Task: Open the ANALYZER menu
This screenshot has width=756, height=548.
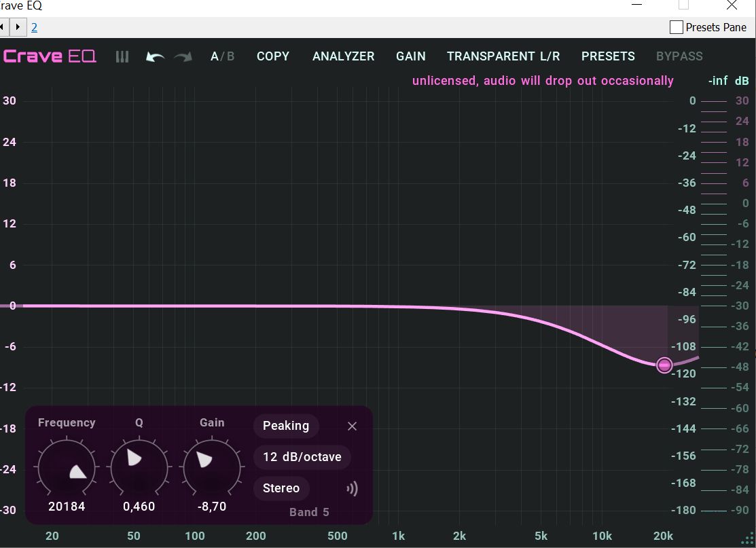Action: pyautogui.click(x=343, y=56)
